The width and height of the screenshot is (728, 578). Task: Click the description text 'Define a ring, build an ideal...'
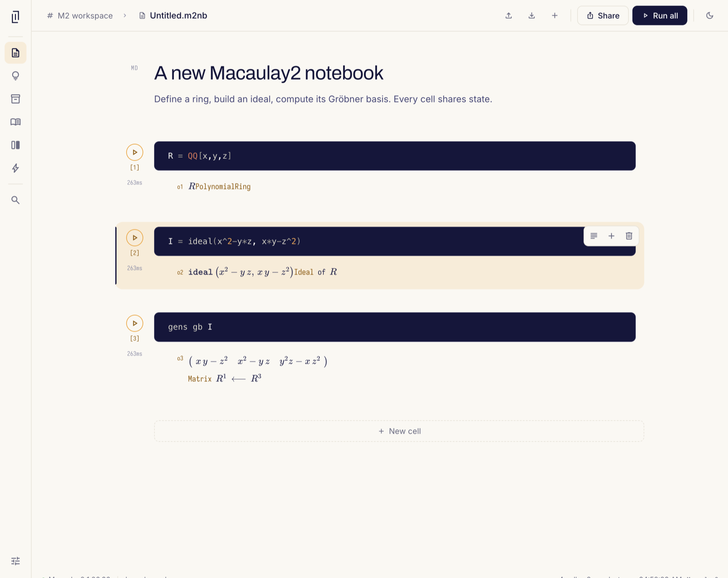[x=323, y=99]
